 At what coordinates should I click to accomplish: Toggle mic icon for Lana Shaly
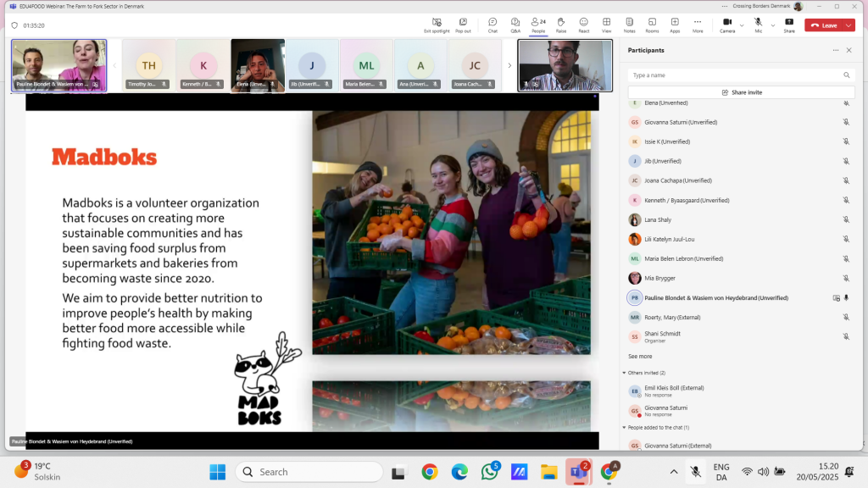pyautogui.click(x=847, y=219)
